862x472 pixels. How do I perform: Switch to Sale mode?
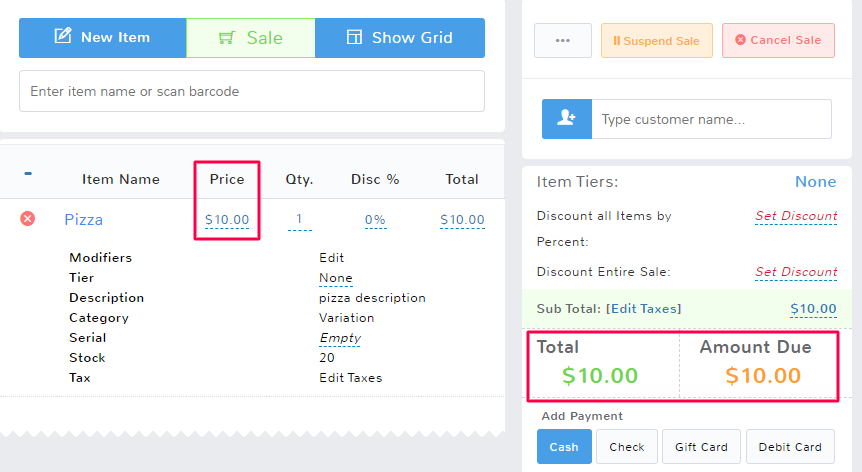click(250, 38)
